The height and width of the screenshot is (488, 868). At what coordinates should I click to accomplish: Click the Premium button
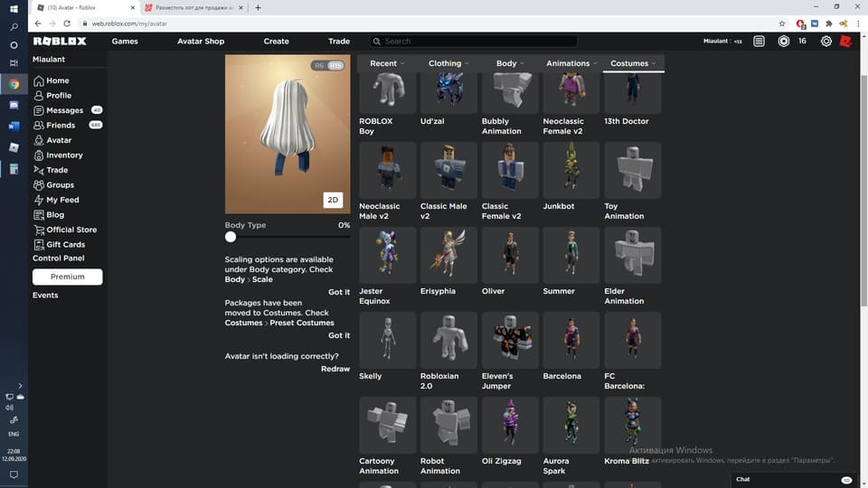67,277
